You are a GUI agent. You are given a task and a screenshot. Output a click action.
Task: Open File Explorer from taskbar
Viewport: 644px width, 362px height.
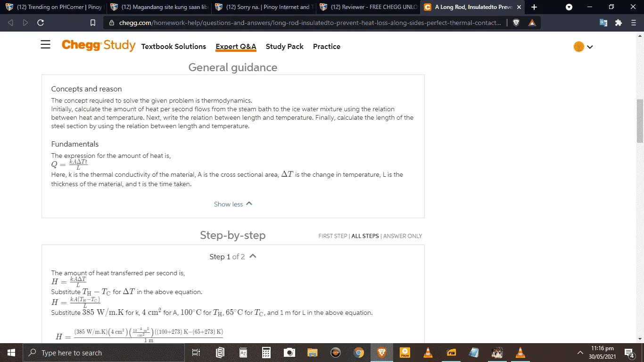pos(313,353)
